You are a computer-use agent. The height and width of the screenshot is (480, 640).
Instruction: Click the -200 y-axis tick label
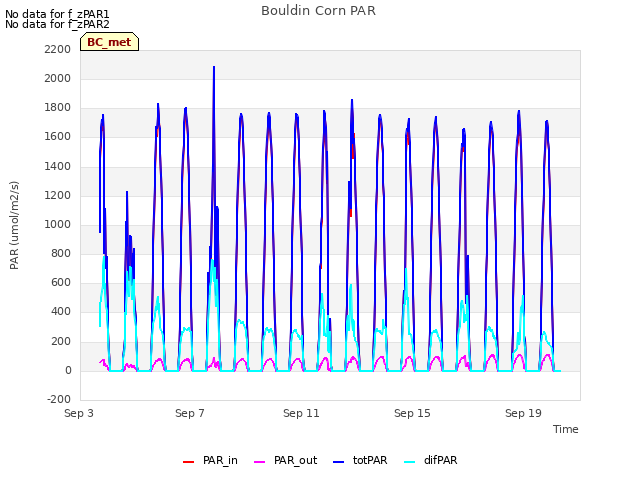tap(59, 399)
